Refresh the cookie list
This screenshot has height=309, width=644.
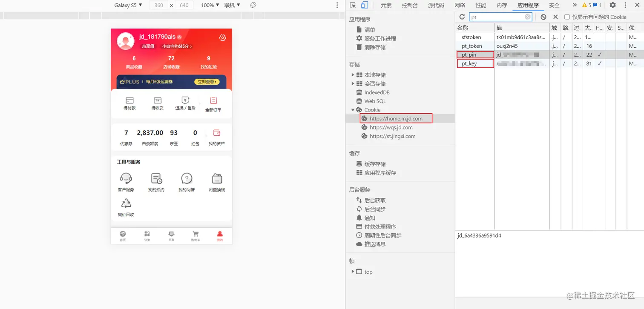pos(462,17)
